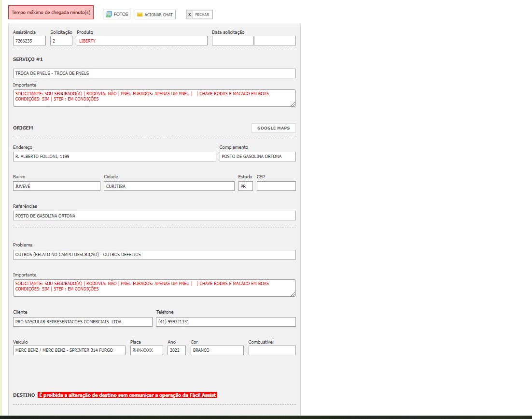Click the second Data solicitação field
532x419 pixels.
click(275, 41)
